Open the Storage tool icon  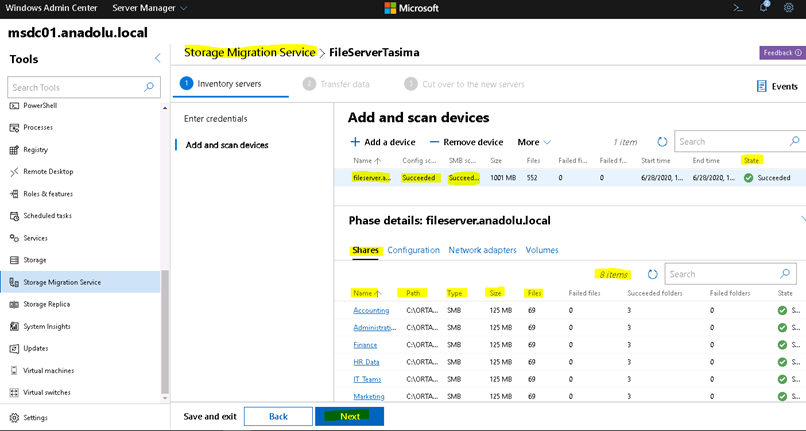[x=14, y=260]
